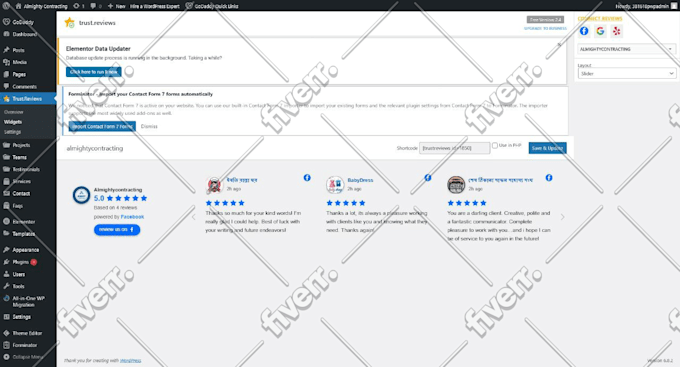Screen dimensions: 680x367
Task: Click Upgrade to Business link
Action: (x=545, y=28)
